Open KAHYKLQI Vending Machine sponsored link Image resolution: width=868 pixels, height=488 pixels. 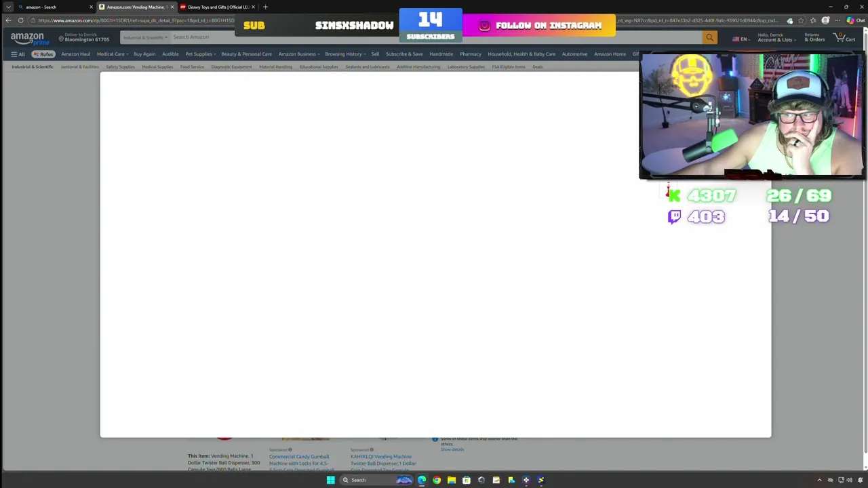coord(383,462)
